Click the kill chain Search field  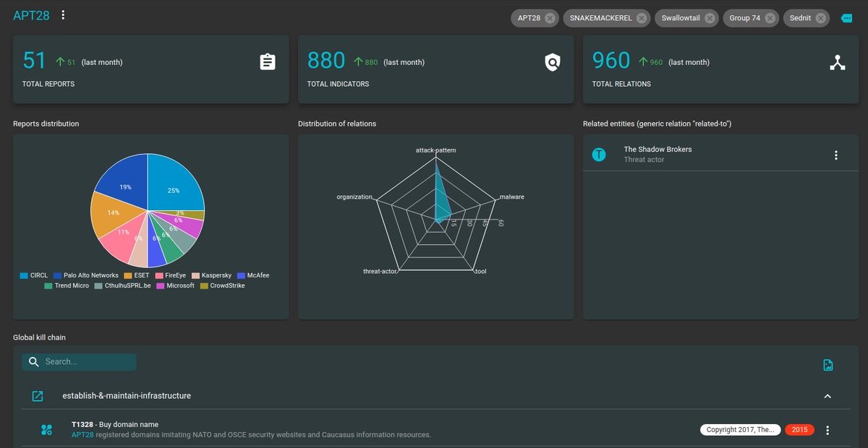coord(87,362)
